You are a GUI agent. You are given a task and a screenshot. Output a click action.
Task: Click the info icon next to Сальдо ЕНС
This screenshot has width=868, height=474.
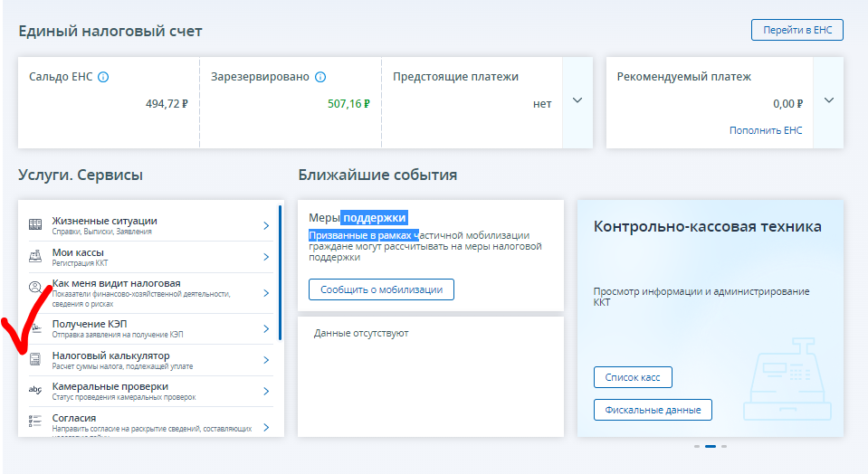[x=103, y=77]
